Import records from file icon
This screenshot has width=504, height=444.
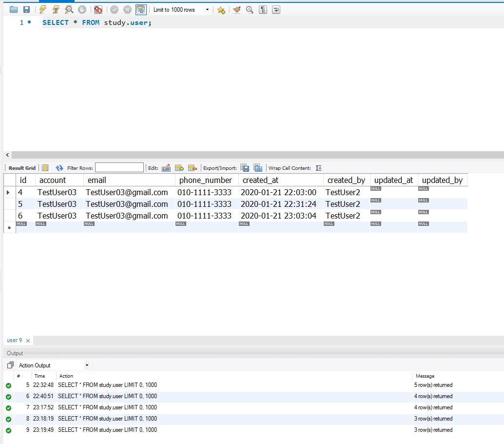[258, 168]
